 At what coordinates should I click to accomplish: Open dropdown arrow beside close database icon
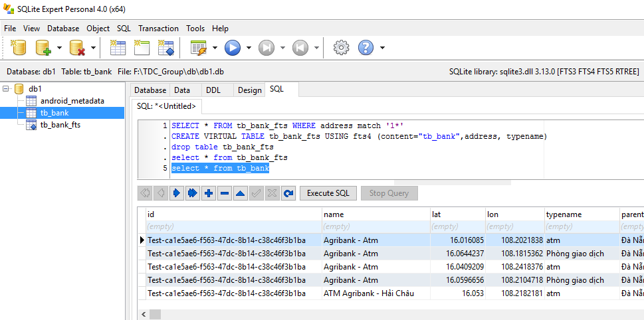pos(93,48)
